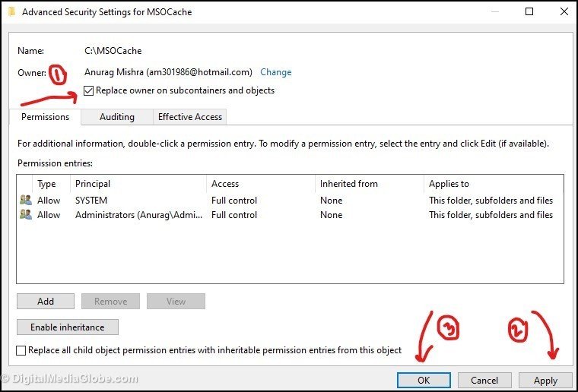Viewport: 578px width, 392px height.
Task: Click Applies to value in SYSTEM row
Action: click(491, 201)
